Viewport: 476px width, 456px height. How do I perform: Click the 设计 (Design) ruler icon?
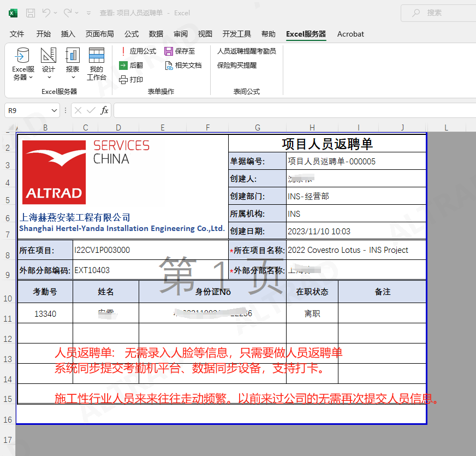pyautogui.click(x=49, y=56)
